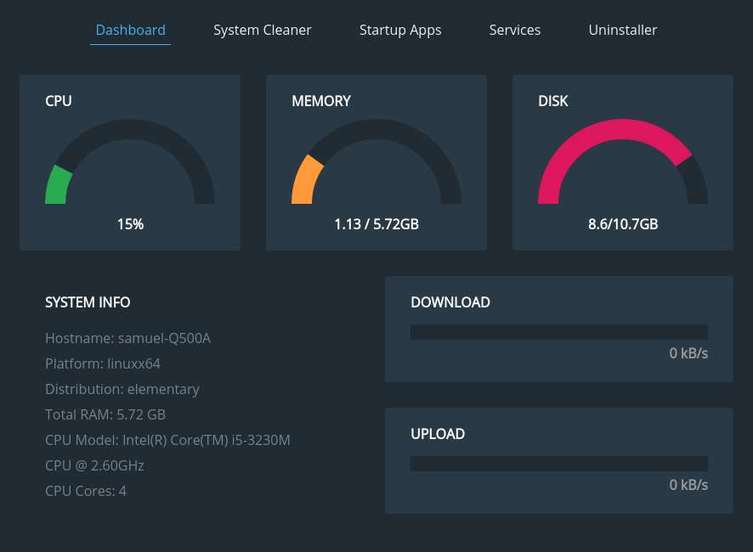This screenshot has height=552, width=753.
Task: Click the 1.13 / 5.72GB memory value
Action: tap(376, 224)
